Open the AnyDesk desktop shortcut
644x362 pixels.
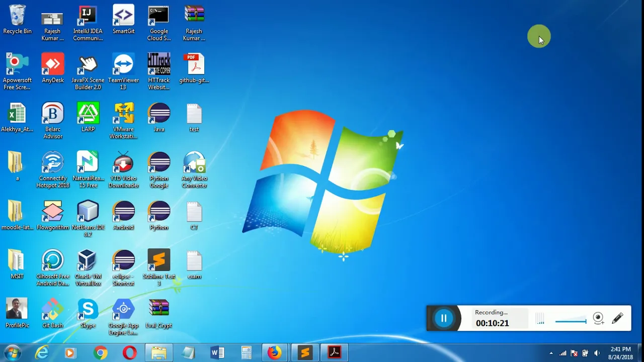(53, 69)
